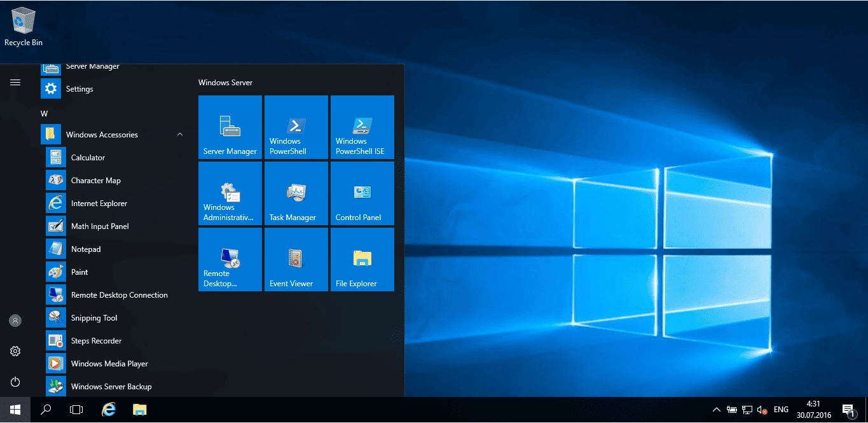
Task: Open Math Input Panel
Action: coord(114,226)
